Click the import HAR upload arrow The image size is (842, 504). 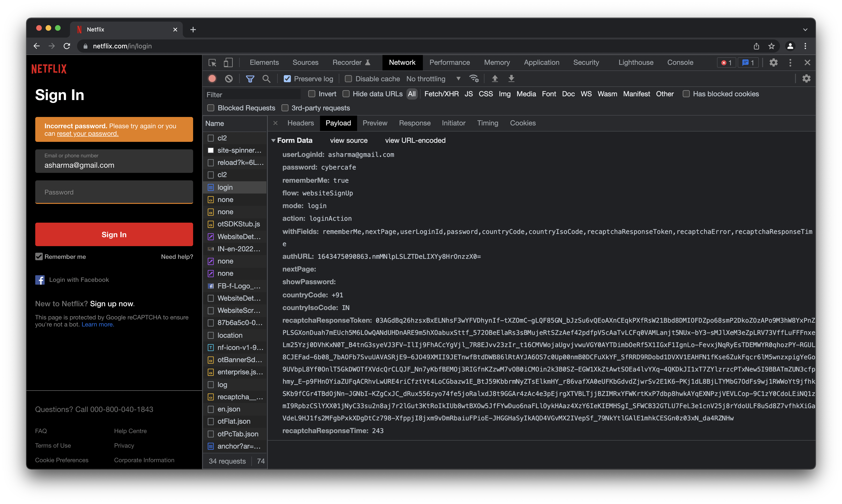point(495,79)
